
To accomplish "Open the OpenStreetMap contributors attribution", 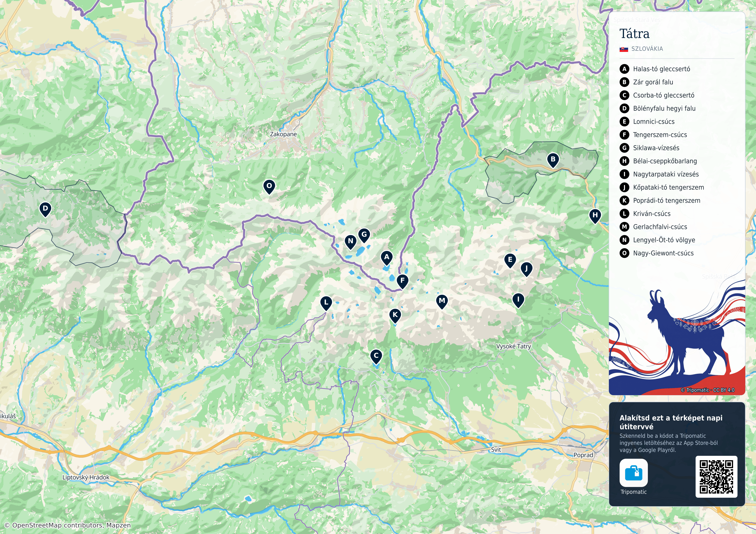I will pyautogui.click(x=68, y=525).
